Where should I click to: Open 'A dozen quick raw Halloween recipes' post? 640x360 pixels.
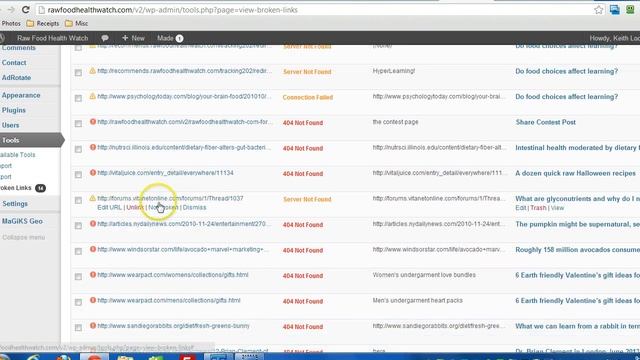click(x=575, y=173)
